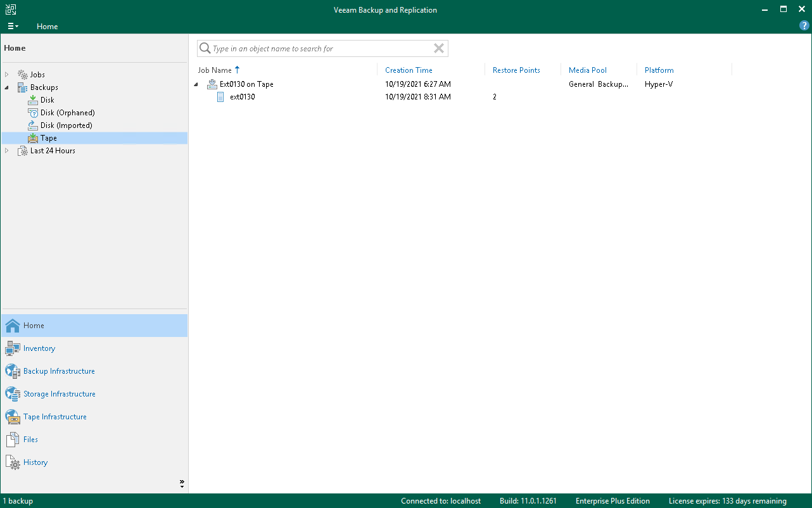
Task: Click creation time 10/19/2021 6:27 AM
Action: pyautogui.click(x=418, y=84)
